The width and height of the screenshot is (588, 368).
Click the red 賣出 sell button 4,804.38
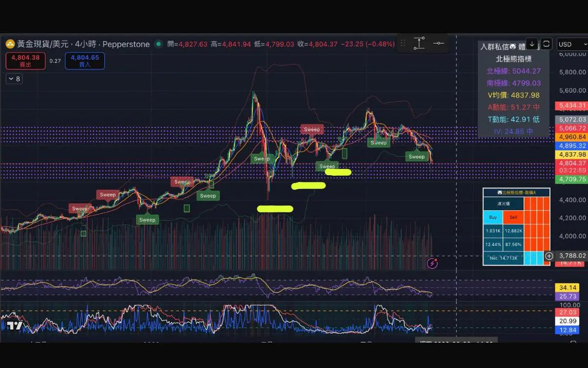[x=25, y=61]
